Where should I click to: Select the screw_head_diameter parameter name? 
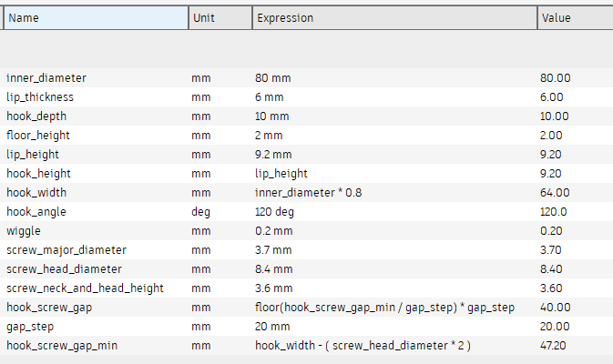[64, 269]
